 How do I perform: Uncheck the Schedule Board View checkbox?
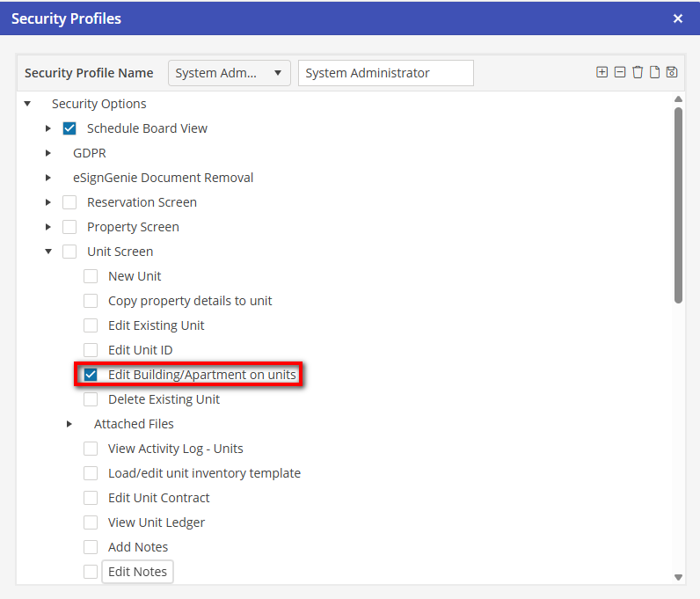(x=69, y=128)
